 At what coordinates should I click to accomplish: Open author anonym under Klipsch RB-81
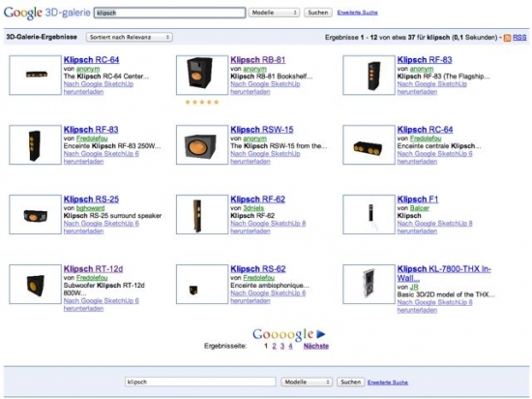coord(254,69)
